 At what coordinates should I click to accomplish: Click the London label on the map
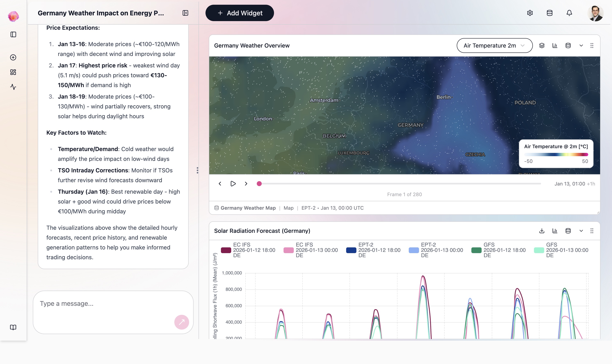pyautogui.click(x=263, y=119)
